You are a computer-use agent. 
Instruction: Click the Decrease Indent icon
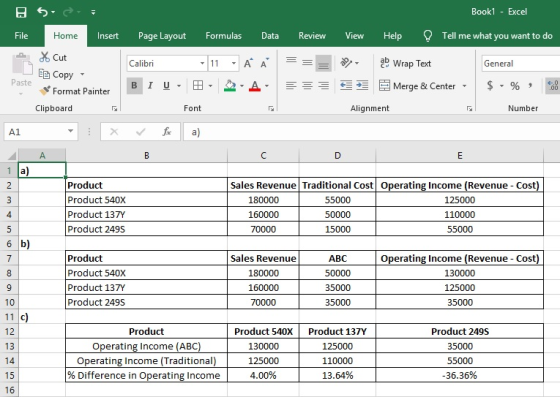[x=346, y=86]
